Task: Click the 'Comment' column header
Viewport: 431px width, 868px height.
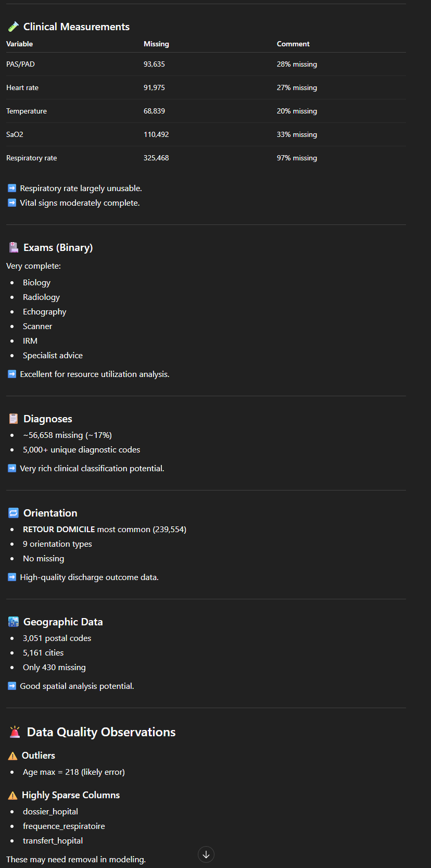Action: [x=293, y=44]
